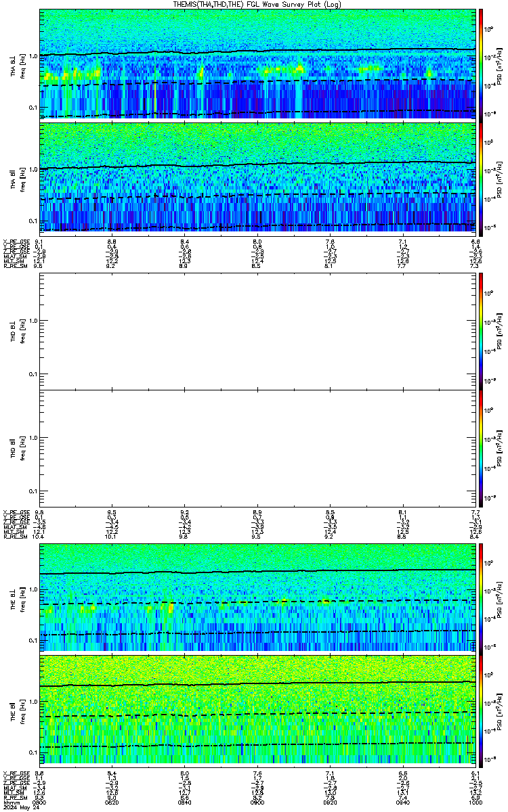Click the X_RE_GSE label under THA panels
The height and width of the screenshot is (812, 508).
[16, 241]
